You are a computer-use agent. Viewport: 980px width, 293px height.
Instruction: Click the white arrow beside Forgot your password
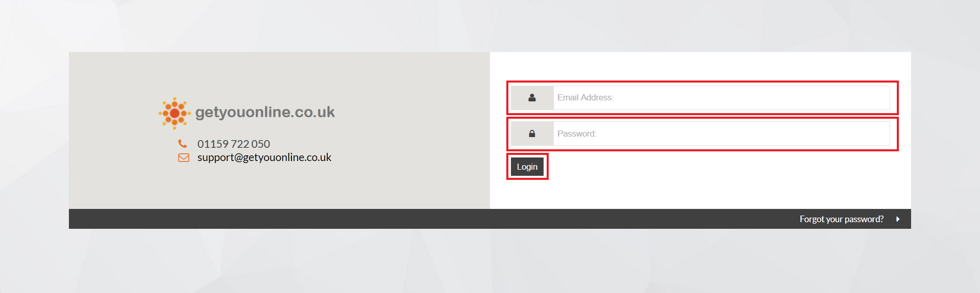(x=898, y=219)
